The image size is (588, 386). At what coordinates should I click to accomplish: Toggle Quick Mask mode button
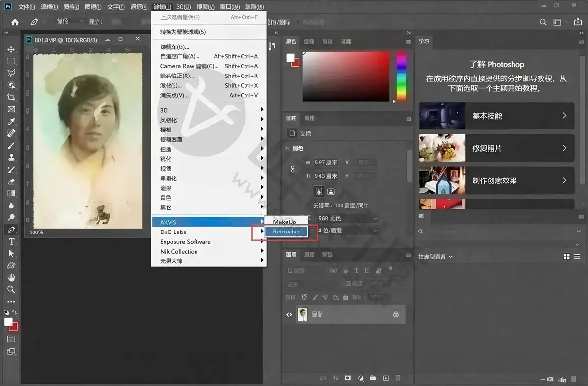(11, 339)
